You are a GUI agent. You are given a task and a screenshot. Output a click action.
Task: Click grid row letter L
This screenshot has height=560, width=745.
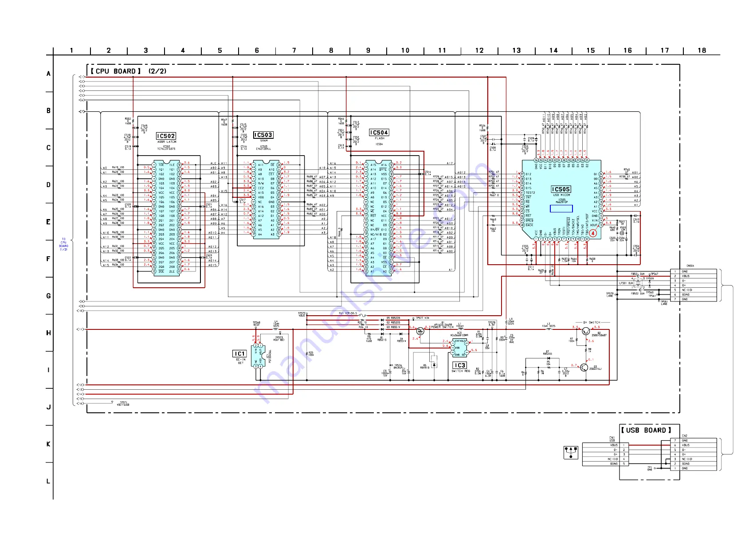(48, 481)
